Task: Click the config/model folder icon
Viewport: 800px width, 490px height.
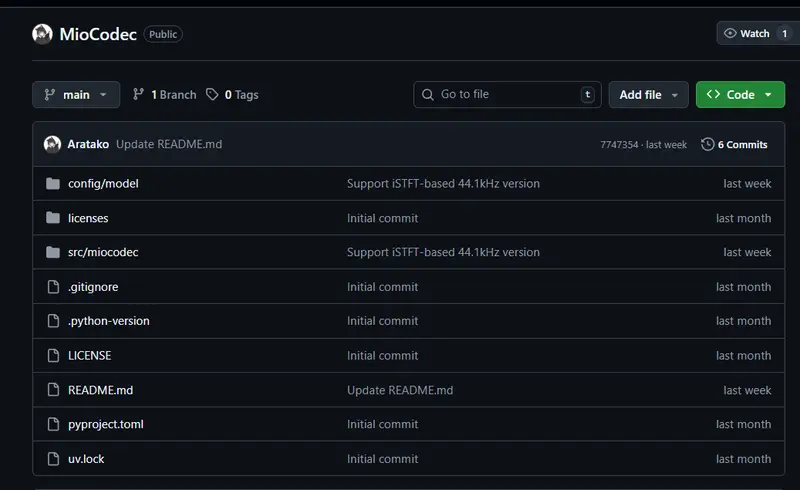Action: coord(53,184)
